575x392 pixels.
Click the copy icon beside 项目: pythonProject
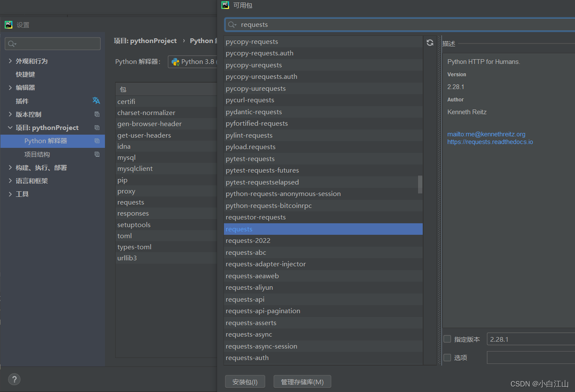[x=97, y=127]
